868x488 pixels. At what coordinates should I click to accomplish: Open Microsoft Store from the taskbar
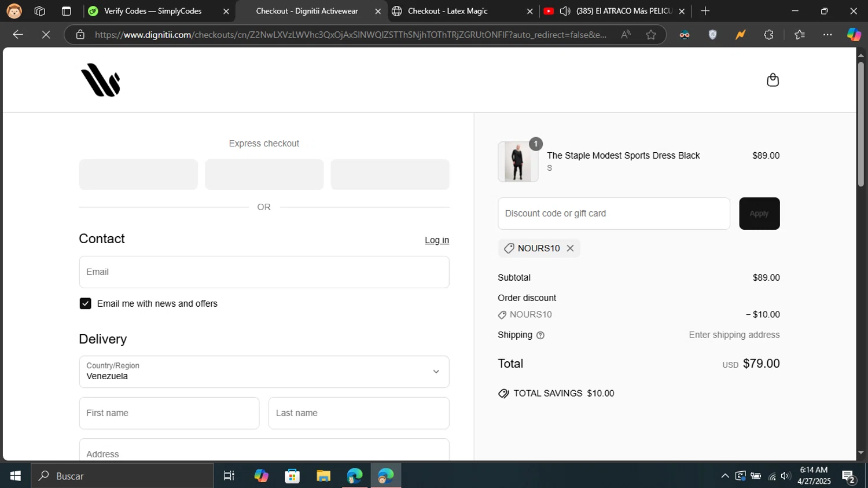click(292, 476)
